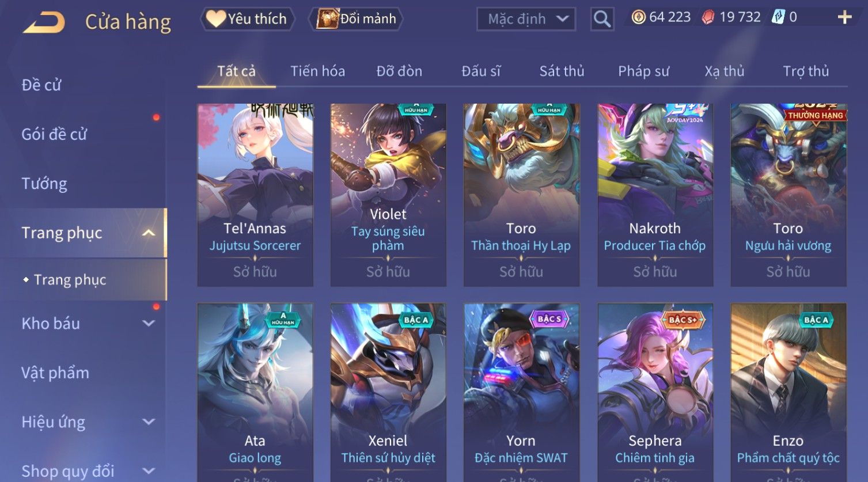Open Nakroth Producer Tia chớp skin card
Viewport: 868px width, 482px height.
click(655, 195)
